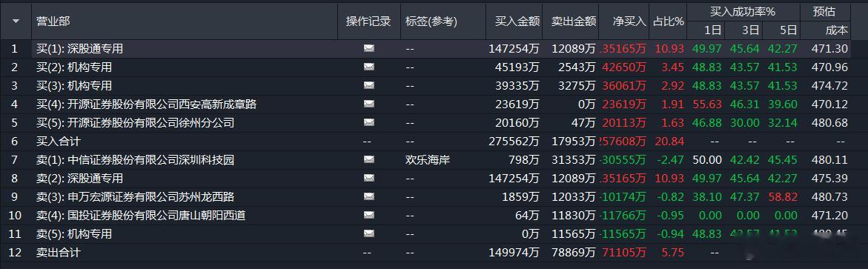The height and width of the screenshot is (269, 868).
Task: Sort by the 占比% column header
Action: [668, 21]
